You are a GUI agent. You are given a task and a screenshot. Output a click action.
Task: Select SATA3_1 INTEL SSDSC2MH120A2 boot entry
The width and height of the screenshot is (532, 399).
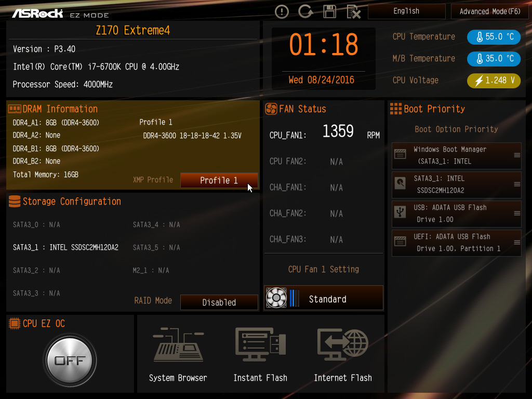point(456,185)
